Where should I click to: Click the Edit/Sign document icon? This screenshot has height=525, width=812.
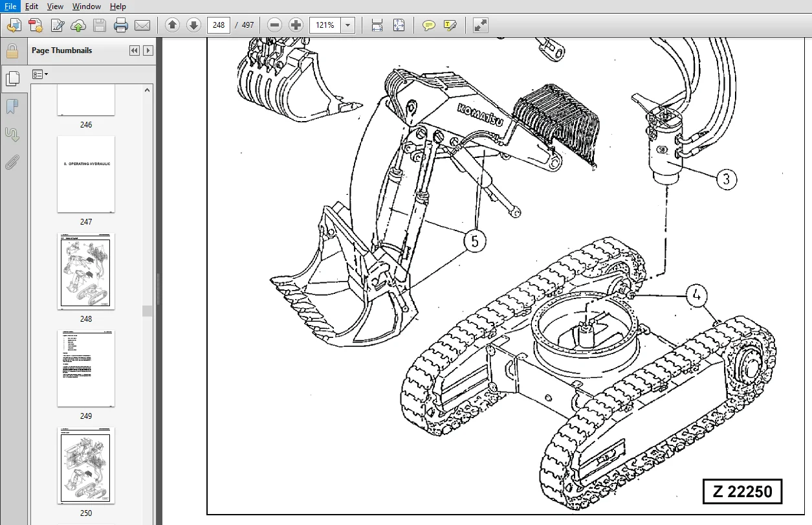click(57, 25)
